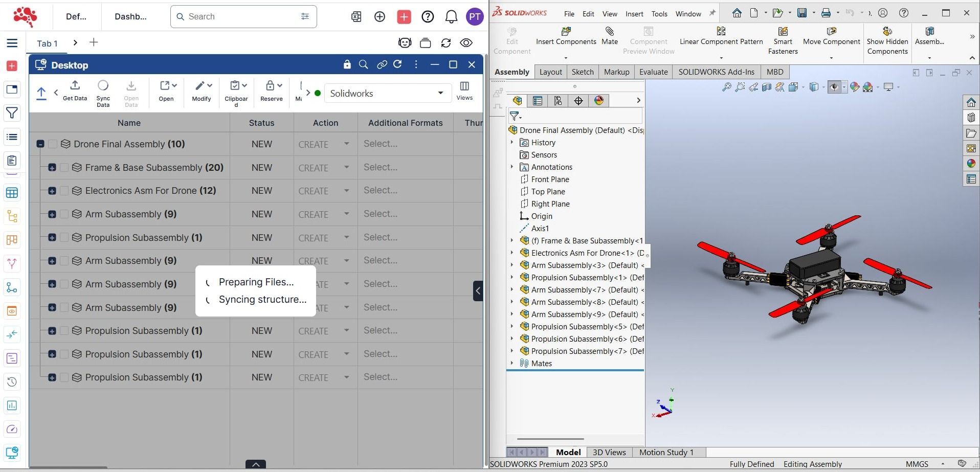Open the PropertyManager tab icon
Viewport: 980px width, 472px height.
pos(537,101)
